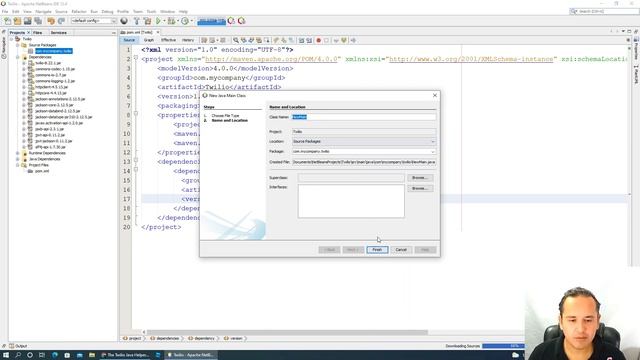Click the Created File path field
The width and height of the screenshot is (640, 360).
click(x=364, y=162)
